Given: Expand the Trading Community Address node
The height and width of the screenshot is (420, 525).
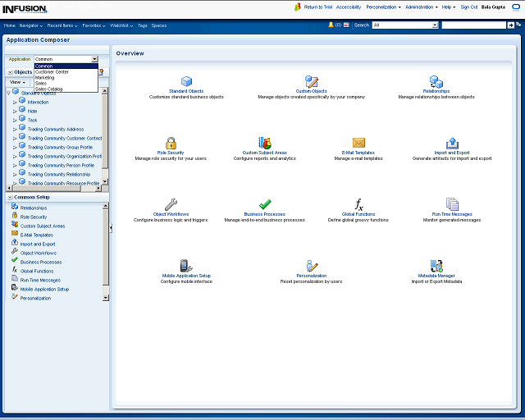Looking at the screenshot, I should pos(15,130).
